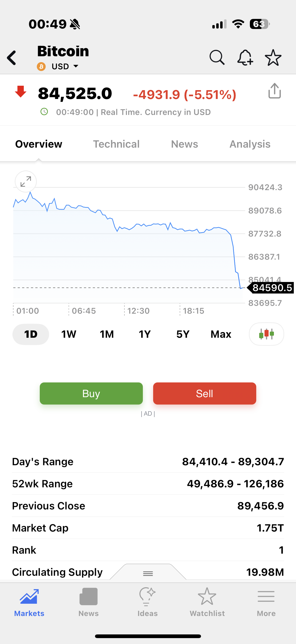Screen dimensions: 296x644
Task: Select the 1W chart range
Action: (x=69, y=334)
